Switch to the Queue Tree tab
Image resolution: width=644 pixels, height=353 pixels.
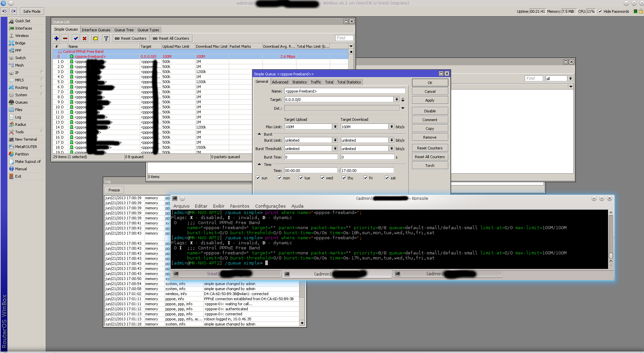pyautogui.click(x=124, y=30)
